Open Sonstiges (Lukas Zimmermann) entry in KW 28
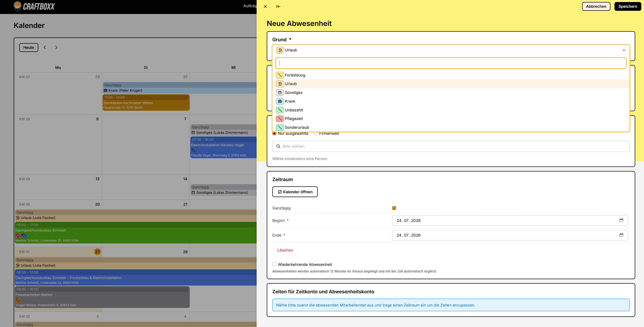 224,130
